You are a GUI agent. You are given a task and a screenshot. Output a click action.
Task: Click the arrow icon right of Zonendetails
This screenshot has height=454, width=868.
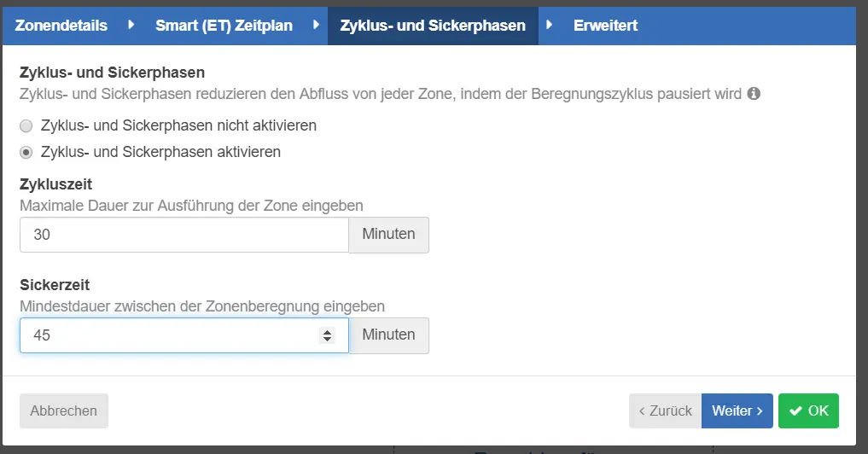pyautogui.click(x=131, y=26)
